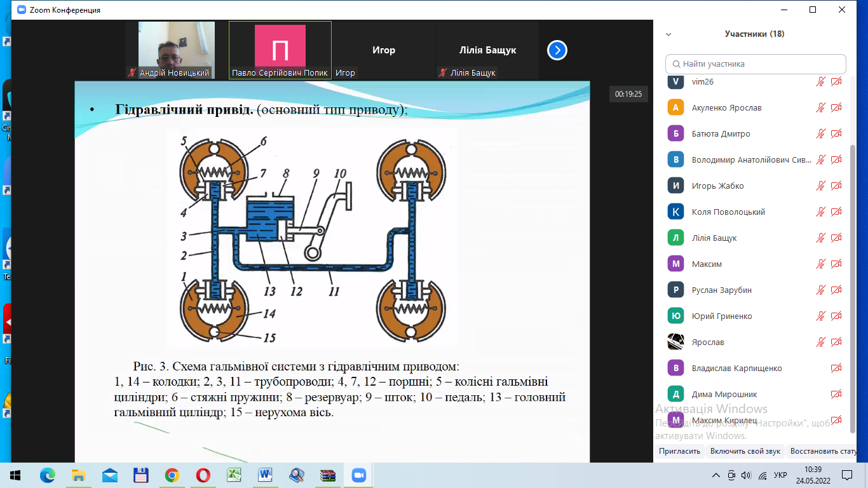Screen dimensions: 868x488
Task: Click camera-off icon for Коля Поволоцький
Action: point(836,212)
